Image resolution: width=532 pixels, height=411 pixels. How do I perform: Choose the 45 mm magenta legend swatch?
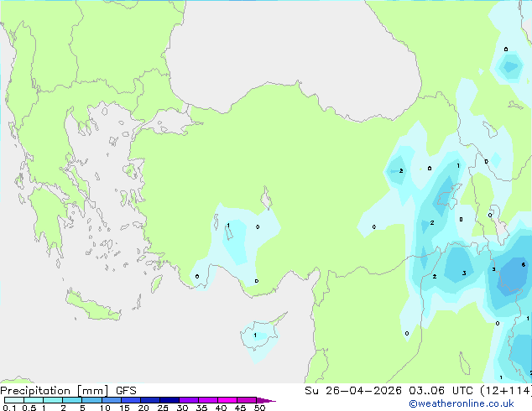[247, 400]
